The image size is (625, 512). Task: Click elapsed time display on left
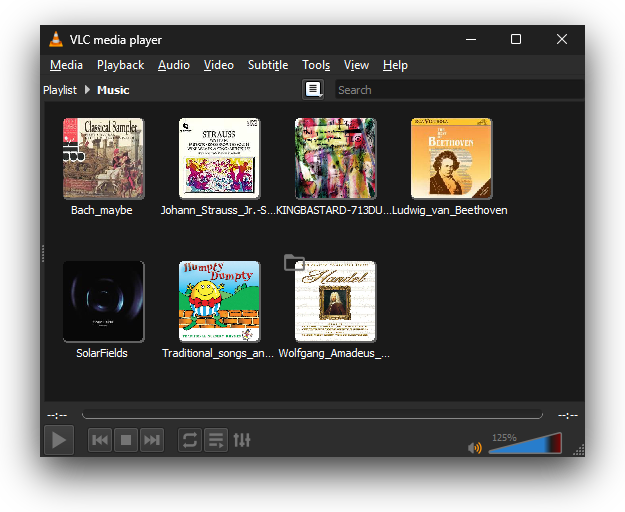click(x=57, y=415)
